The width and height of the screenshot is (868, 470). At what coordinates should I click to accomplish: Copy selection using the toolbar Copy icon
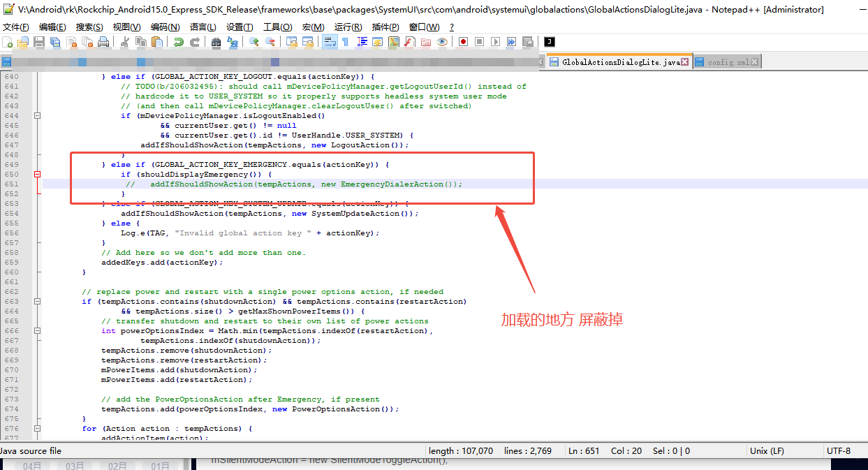point(140,42)
